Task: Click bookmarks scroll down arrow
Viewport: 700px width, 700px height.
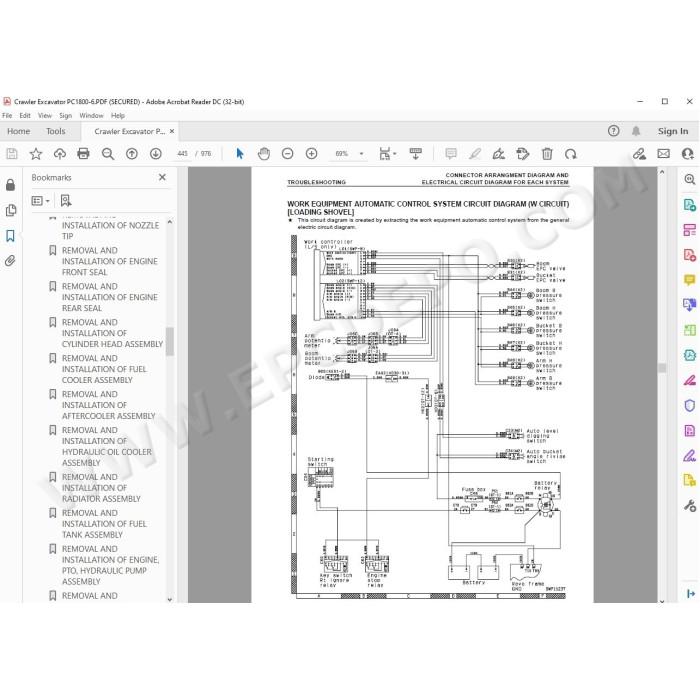Action: coord(170,600)
